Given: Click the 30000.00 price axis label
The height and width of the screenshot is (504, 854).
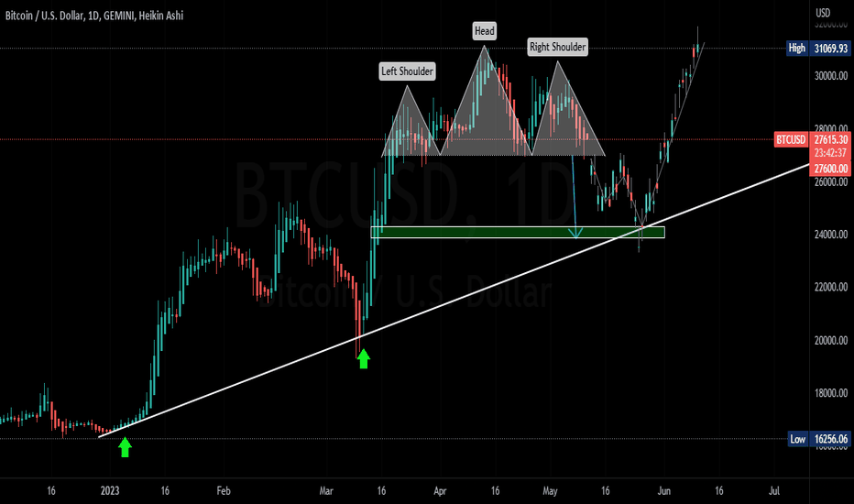Looking at the screenshot, I should point(830,76).
